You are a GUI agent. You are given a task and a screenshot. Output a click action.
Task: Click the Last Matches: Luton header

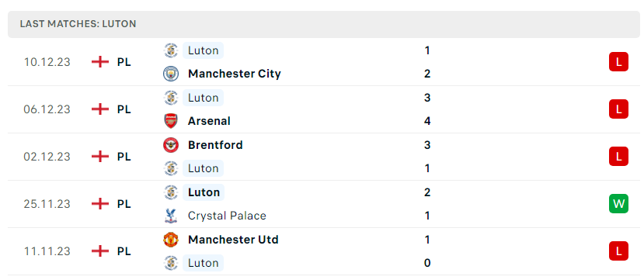click(x=78, y=24)
